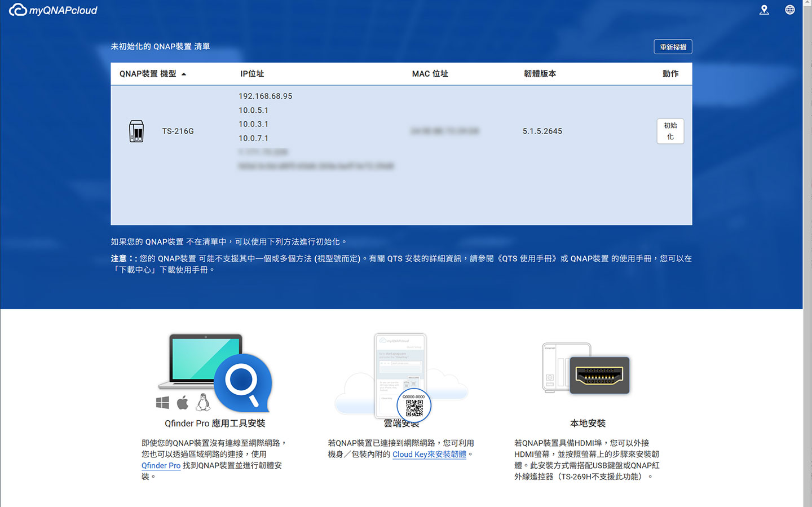Click the 動作 column header
Image resolution: width=812 pixels, height=507 pixels.
point(670,74)
